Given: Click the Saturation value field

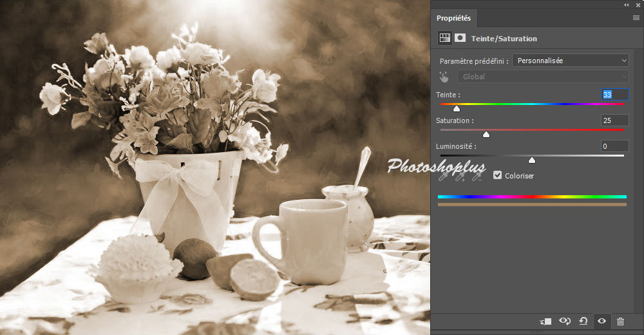Looking at the screenshot, I should click(614, 120).
